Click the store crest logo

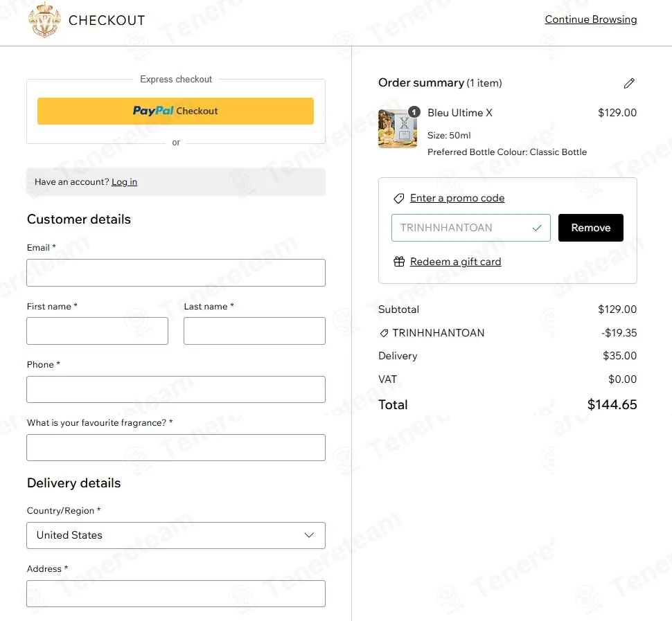(44, 19)
